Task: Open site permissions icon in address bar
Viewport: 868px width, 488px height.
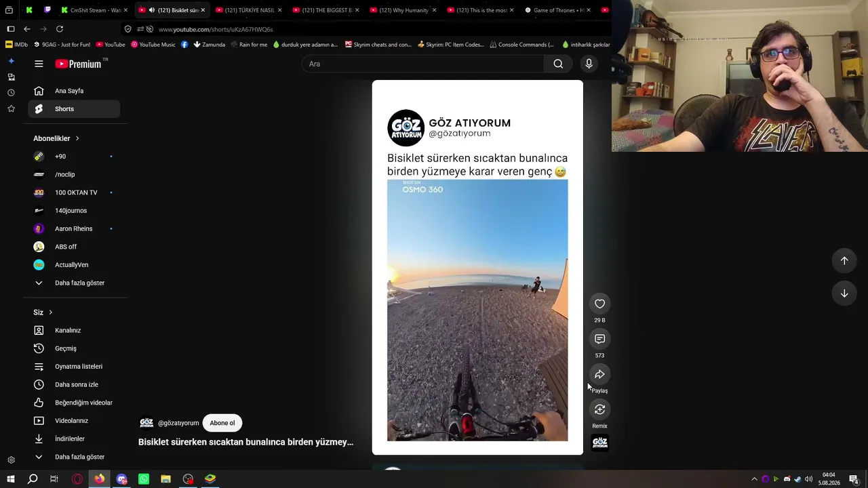Action: coord(140,29)
